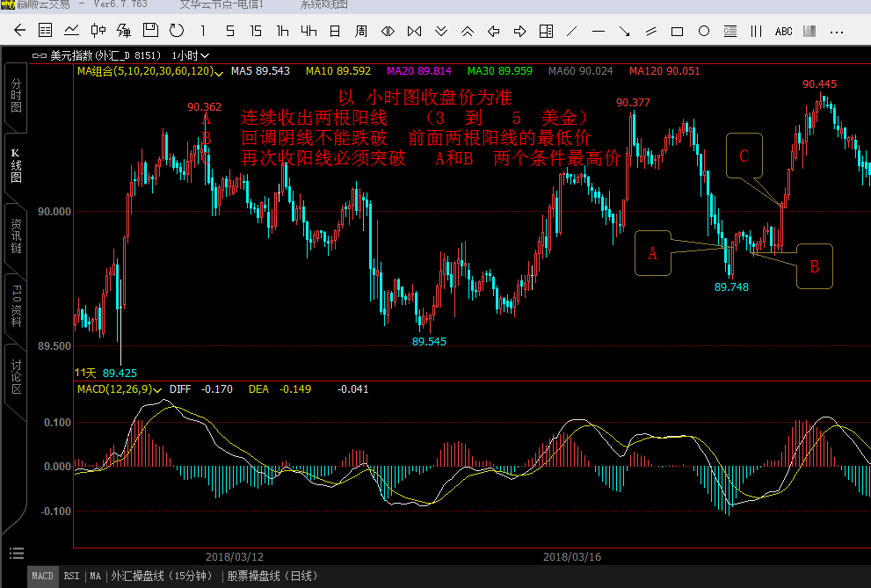Click the refresh circular arrow icon
The height and width of the screenshot is (588, 871).
(x=177, y=32)
